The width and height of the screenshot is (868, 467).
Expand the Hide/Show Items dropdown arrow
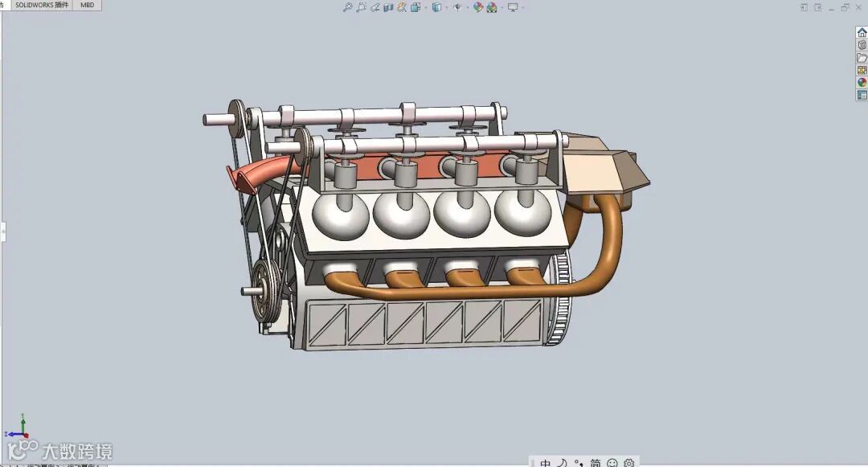point(468,8)
